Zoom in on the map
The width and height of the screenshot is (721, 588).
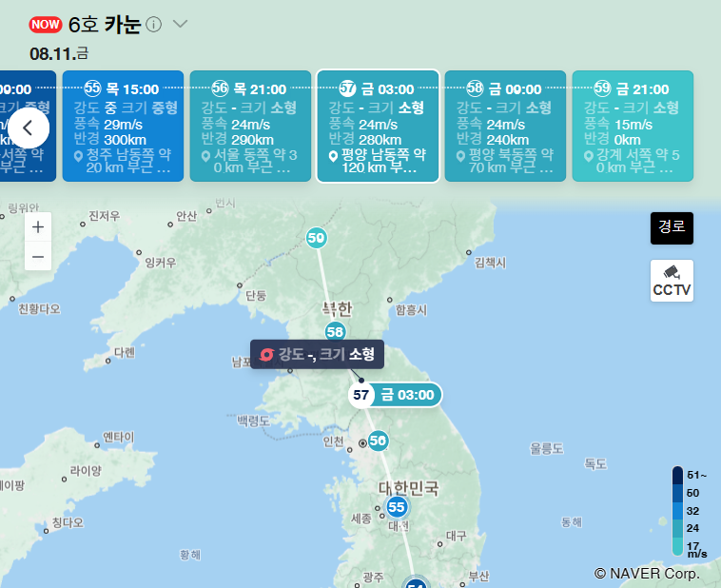[x=38, y=226]
